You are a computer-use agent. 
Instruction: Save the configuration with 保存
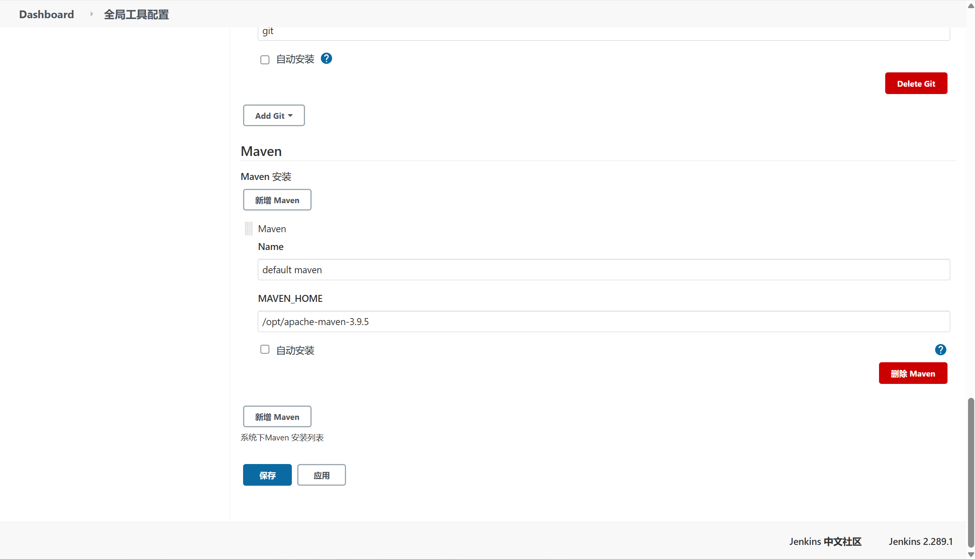[x=267, y=475]
